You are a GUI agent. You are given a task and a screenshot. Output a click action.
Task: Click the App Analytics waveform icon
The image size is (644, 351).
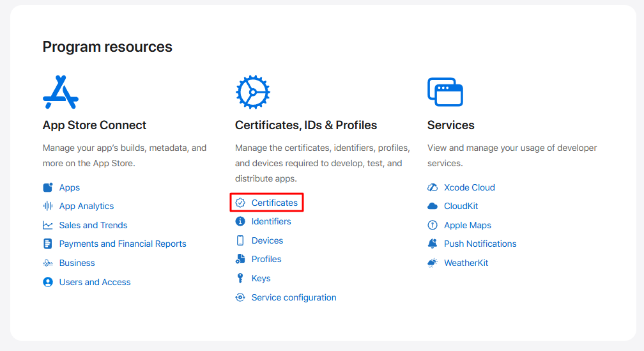(48, 206)
